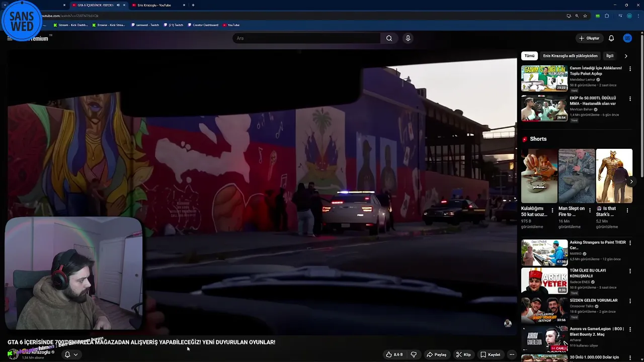Activate voice search microphone icon

(x=408, y=38)
